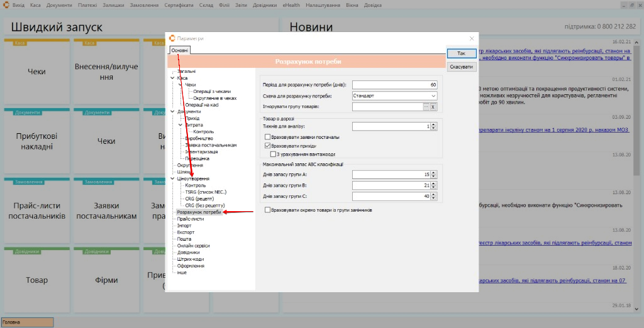This screenshot has width=644, height=328.
Task: Collapse the Витрата tree node
Action: (180, 125)
